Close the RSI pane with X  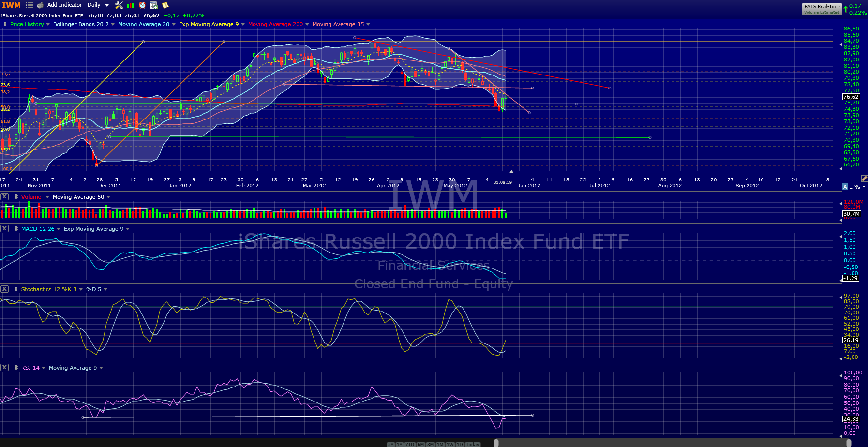coord(4,367)
